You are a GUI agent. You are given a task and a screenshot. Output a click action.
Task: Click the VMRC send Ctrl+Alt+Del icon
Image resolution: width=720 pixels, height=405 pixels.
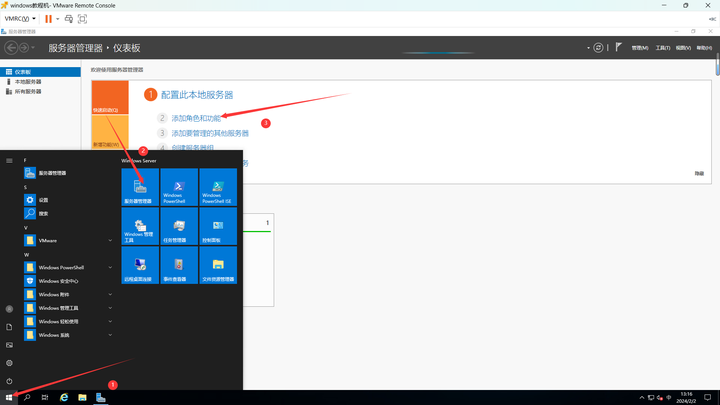[x=69, y=19]
